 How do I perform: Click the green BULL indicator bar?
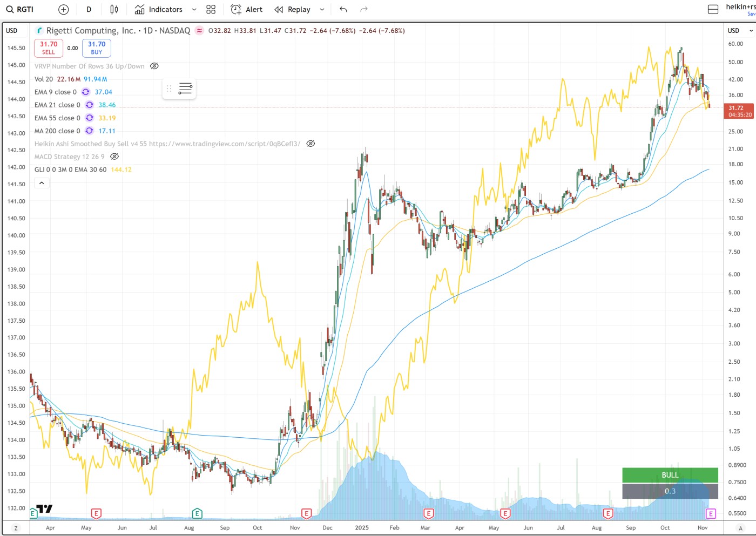pyautogui.click(x=670, y=475)
